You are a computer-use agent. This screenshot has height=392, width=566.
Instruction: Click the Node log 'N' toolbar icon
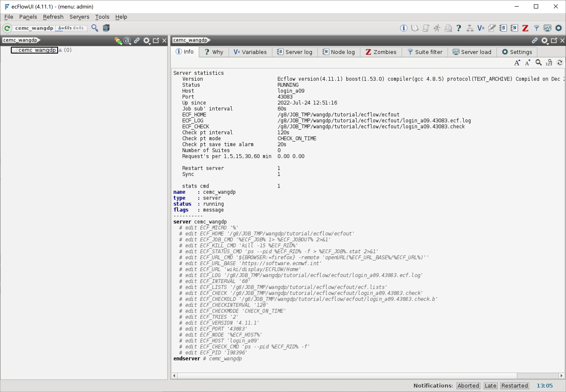click(x=514, y=28)
